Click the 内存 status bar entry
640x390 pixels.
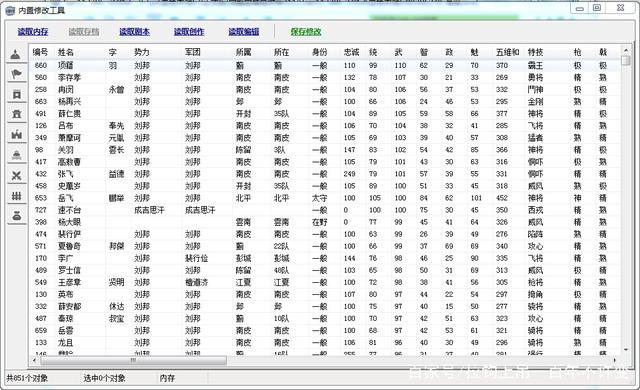click(167, 378)
